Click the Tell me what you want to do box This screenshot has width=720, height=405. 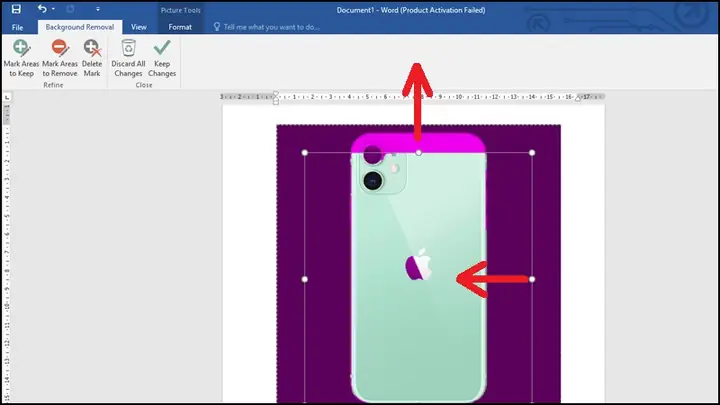(x=271, y=27)
